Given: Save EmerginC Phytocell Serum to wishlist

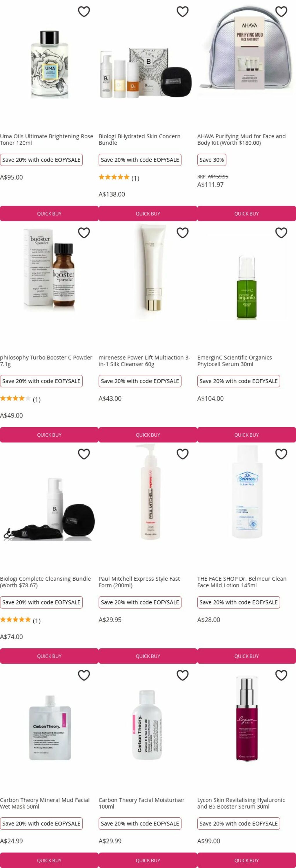Looking at the screenshot, I should [281, 233].
